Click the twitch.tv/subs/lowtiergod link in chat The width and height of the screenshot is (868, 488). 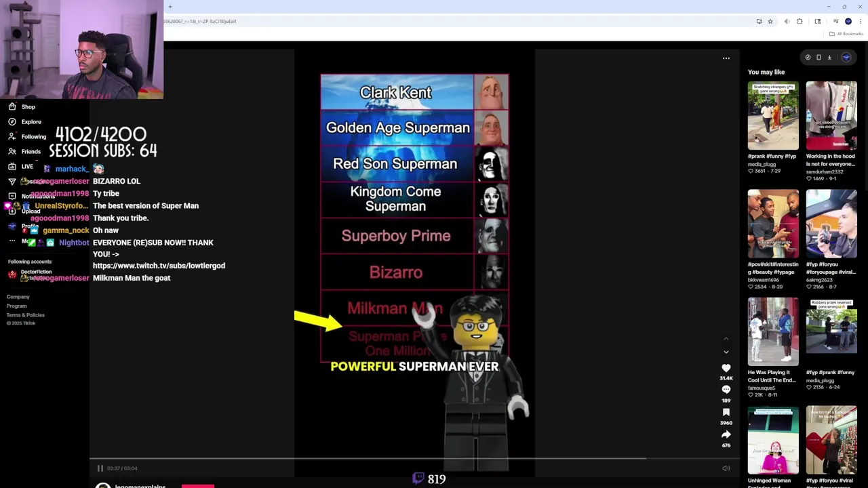click(x=159, y=266)
